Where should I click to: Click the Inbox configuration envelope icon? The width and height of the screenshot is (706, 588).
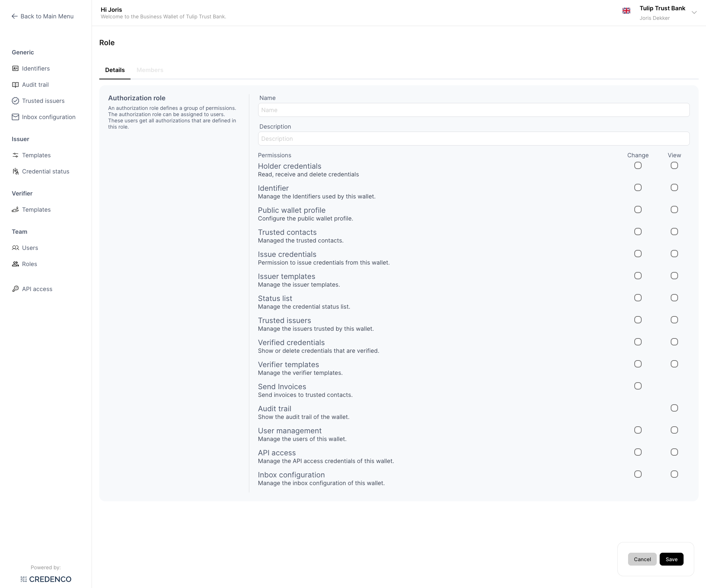(15, 117)
